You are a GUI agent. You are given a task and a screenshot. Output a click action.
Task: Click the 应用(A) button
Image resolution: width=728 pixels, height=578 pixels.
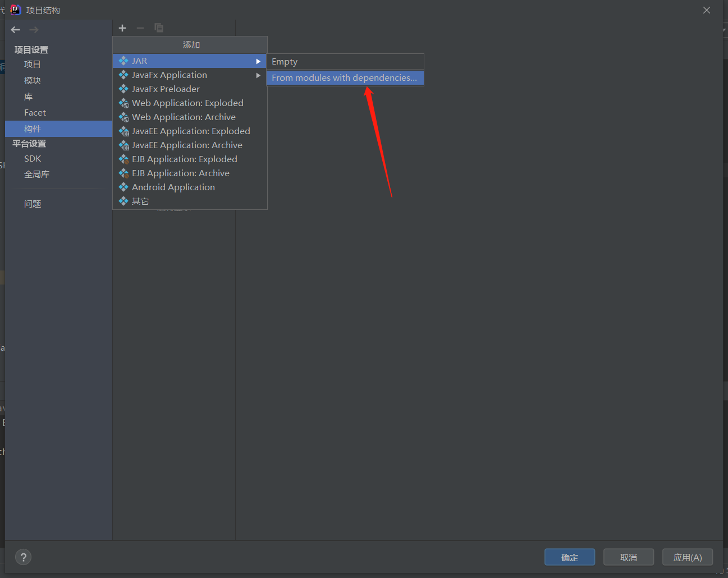(688, 557)
